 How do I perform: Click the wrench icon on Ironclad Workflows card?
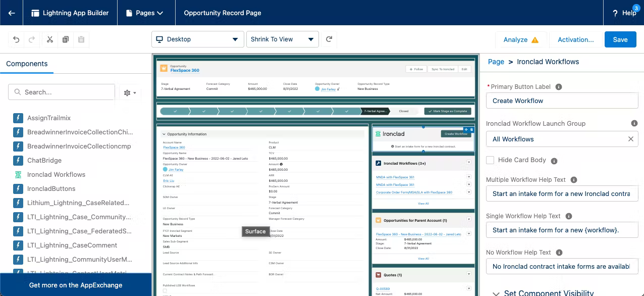(x=379, y=163)
